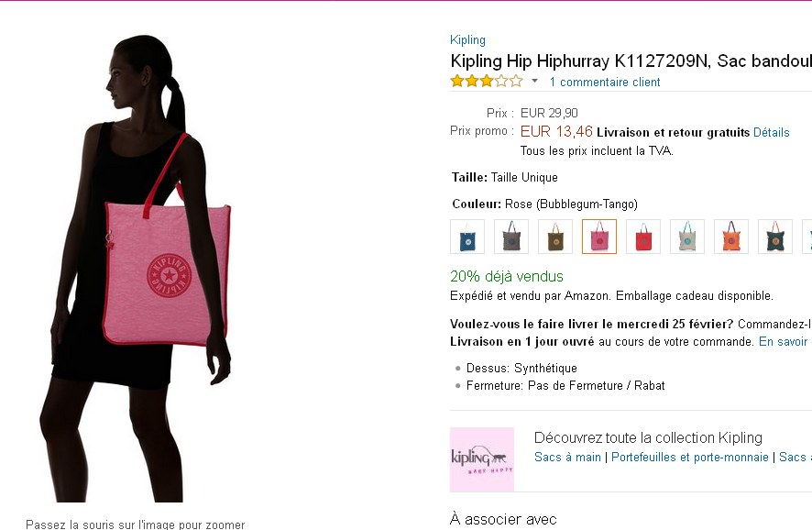Choose the red bag color swatch
Screen dimensions: 812x530
click(643, 237)
